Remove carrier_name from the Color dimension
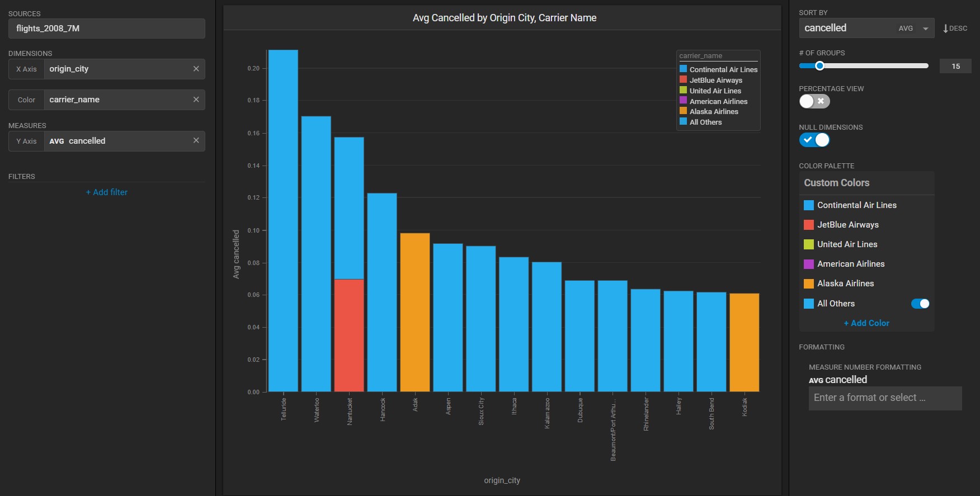The height and width of the screenshot is (496, 980). coord(196,100)
